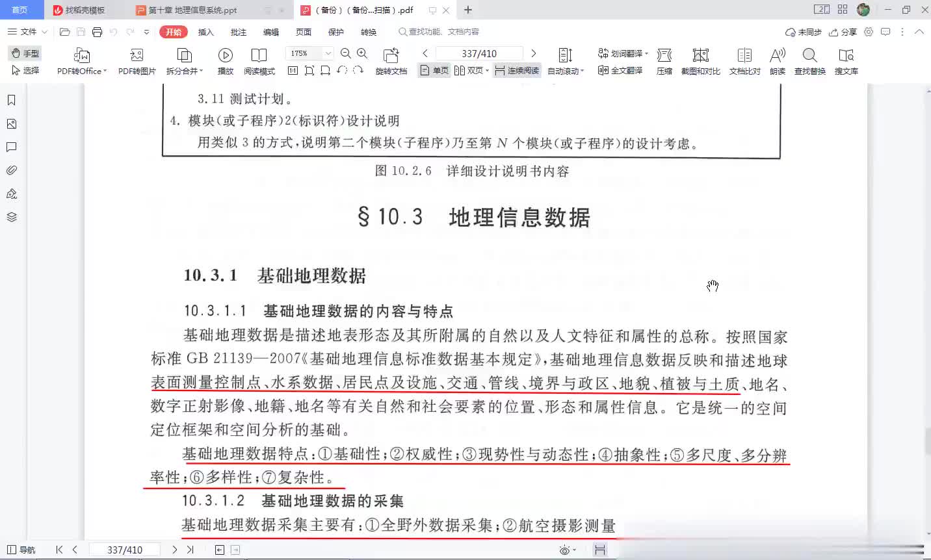Enable 连续阅读 continuous reading

click(x=517, y=70)
